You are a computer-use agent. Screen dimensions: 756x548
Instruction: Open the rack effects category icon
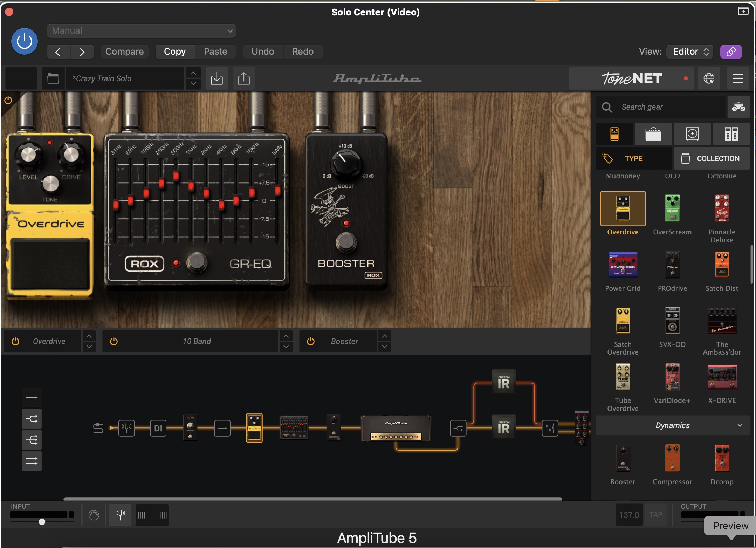[x=731, y=134]
